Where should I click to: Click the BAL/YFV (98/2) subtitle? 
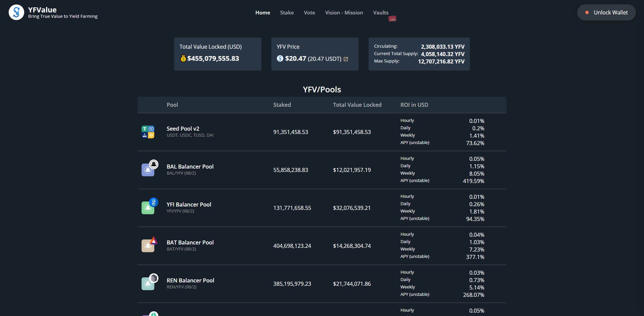tap(181, 173)
